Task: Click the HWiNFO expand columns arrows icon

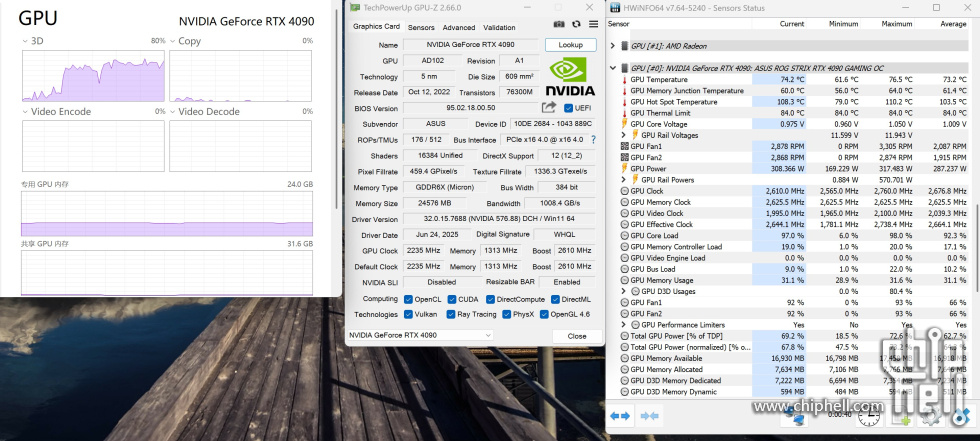Action: pos(620,415)
